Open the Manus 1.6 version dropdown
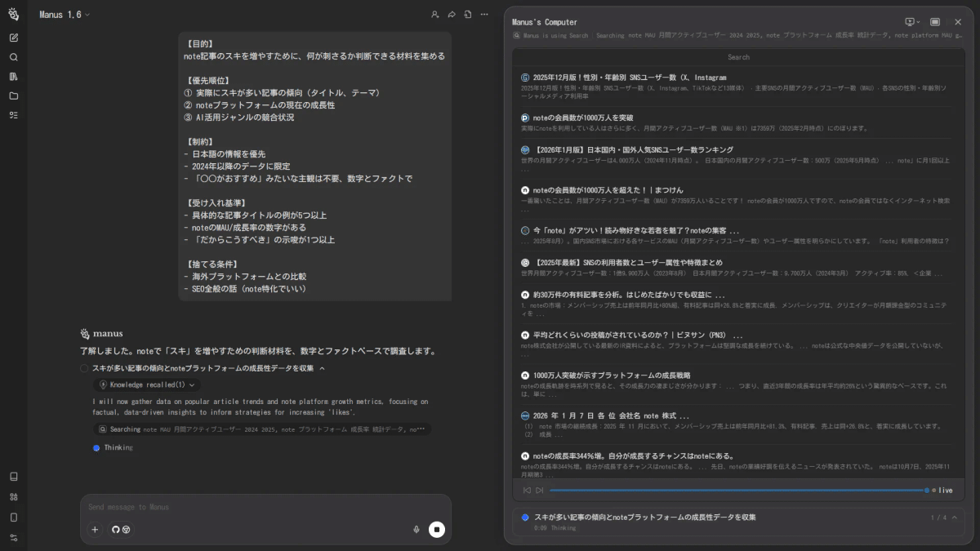980x551 pixels. 65,14
